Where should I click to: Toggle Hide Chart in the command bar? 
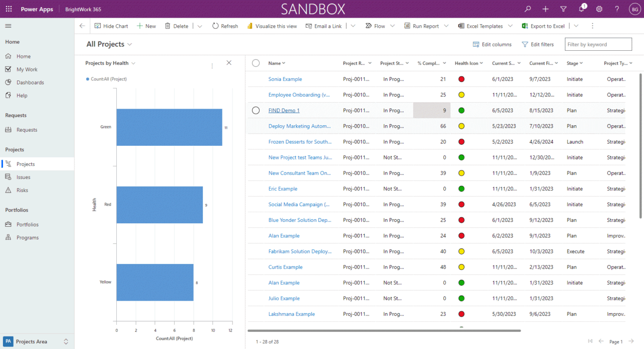tap(111, 26)
